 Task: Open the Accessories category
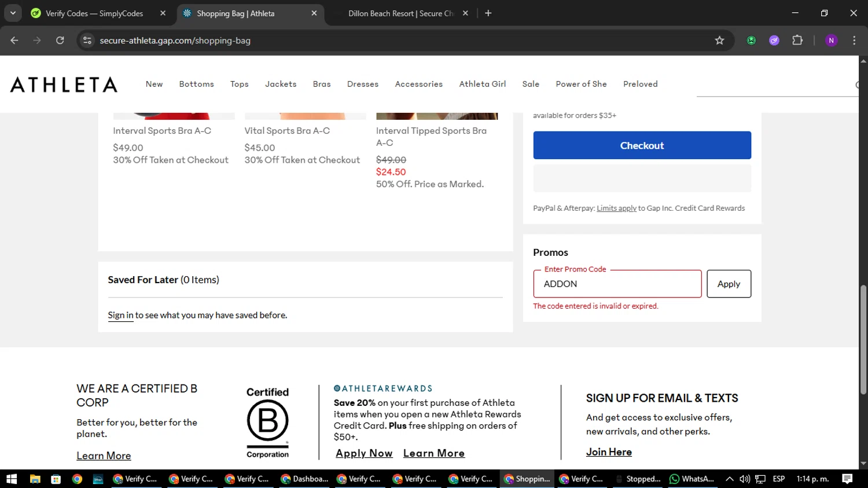(419, 84)
